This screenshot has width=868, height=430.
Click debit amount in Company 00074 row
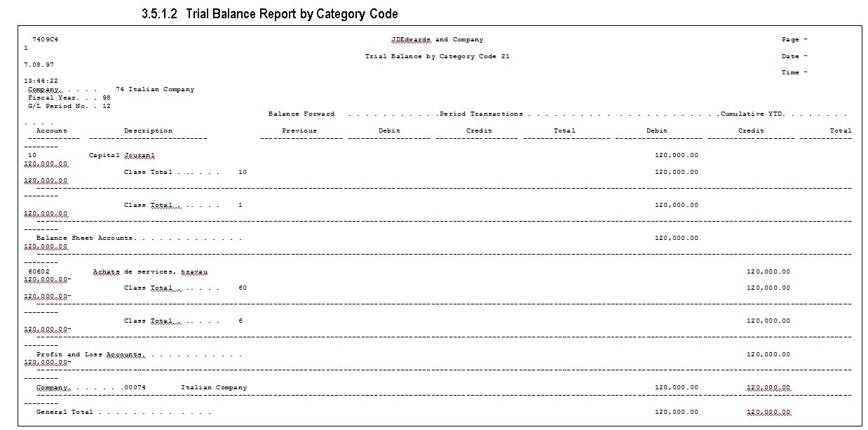[676, 387]
